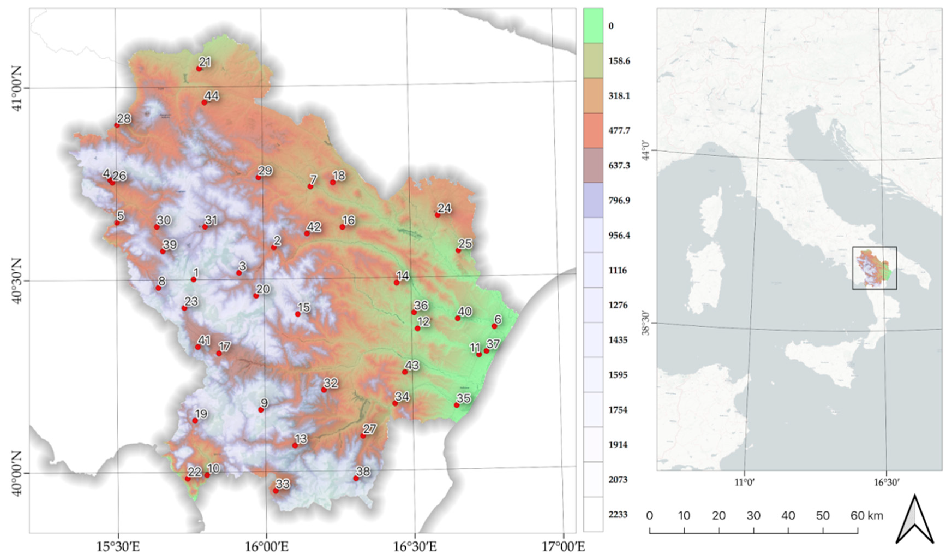This screenshot has height=560, width=952.
Task: Click the 11°0' inset longitude label
Action: [745, 482]
